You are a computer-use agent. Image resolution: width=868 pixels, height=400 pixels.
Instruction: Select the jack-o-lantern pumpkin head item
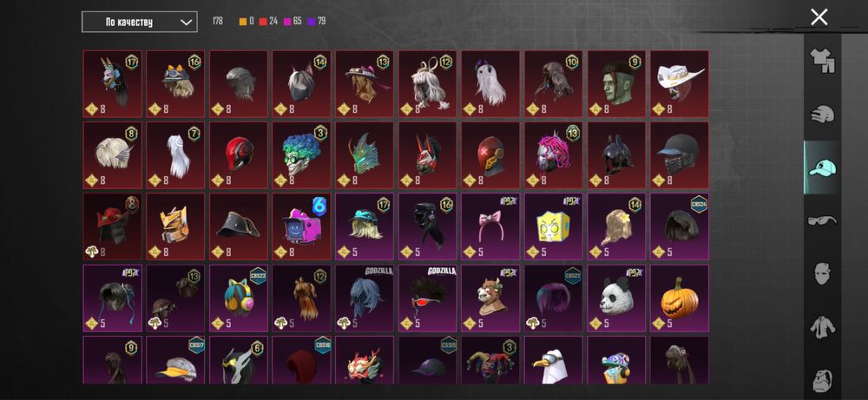[x=680, y=298]
